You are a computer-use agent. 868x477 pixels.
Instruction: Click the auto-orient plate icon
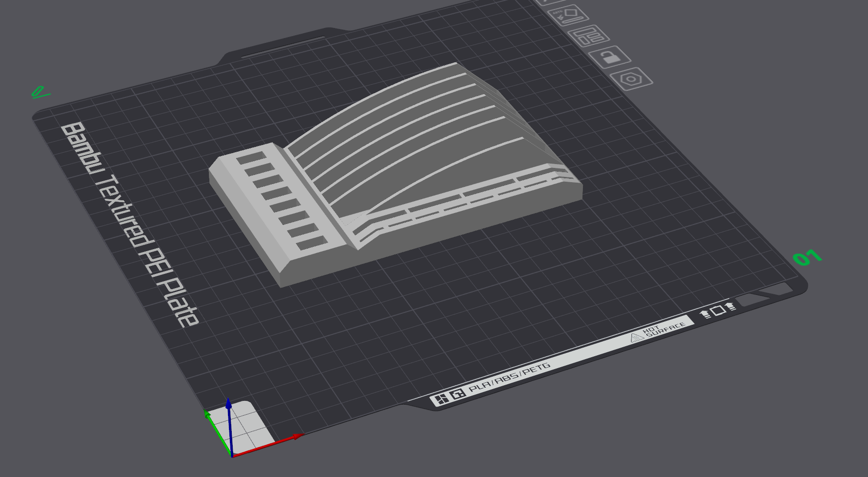click(x=568, y=15)
